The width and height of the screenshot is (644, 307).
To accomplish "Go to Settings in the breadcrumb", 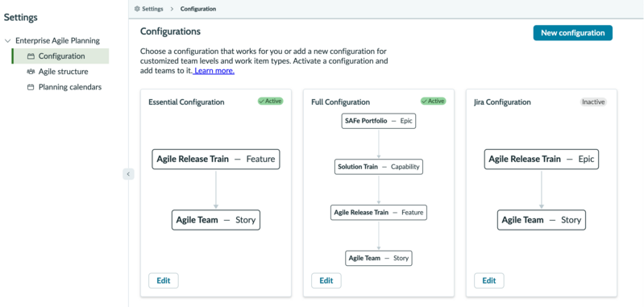I will coord(152,9).
